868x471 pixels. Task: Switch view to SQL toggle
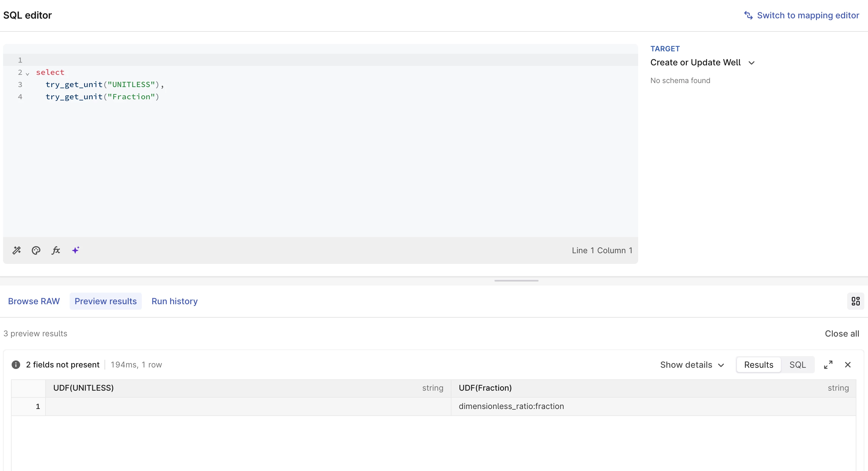pos(797,365)
